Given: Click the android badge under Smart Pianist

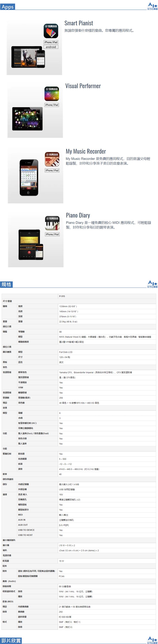Looking at the screenshot, I should (x=51, y=47).
